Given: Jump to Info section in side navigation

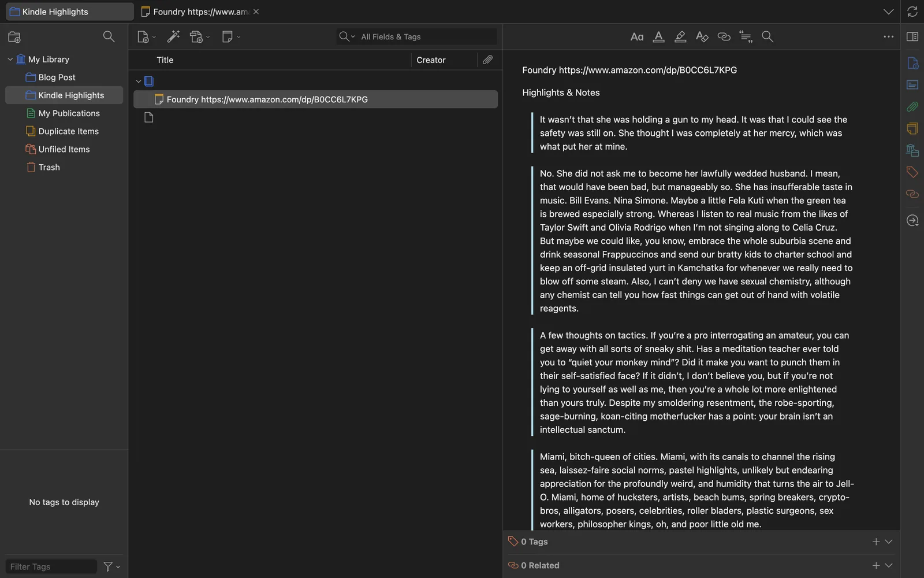Looking at the screenshot, I should pyautogui.click(x=912, y=63).
